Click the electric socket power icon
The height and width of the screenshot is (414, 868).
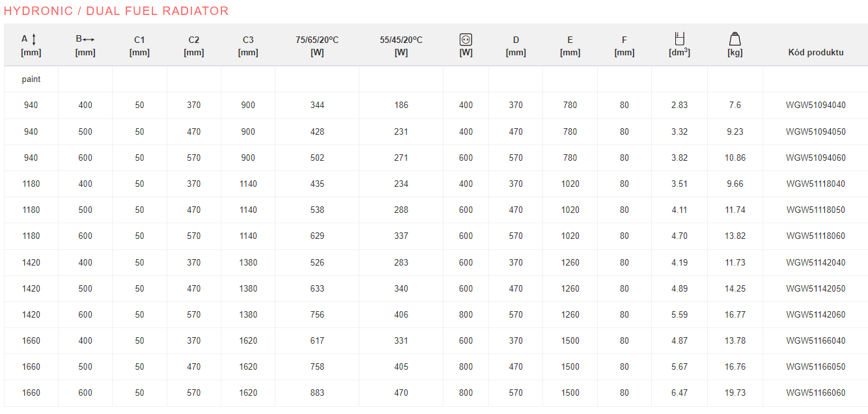[466, 40]
